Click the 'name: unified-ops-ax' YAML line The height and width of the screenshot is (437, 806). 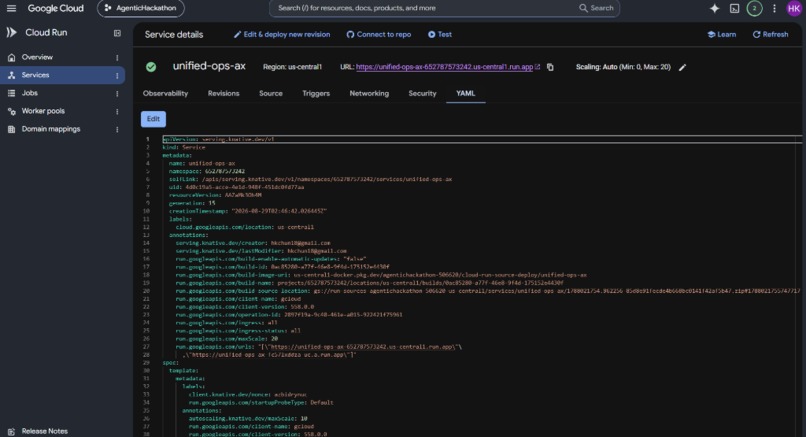coord(202,163)
